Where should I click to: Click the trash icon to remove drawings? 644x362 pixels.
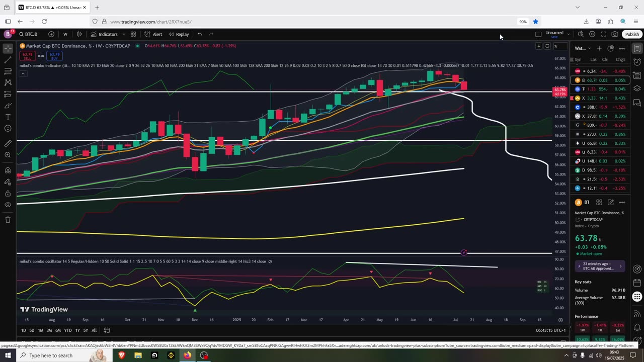[8, 220]
